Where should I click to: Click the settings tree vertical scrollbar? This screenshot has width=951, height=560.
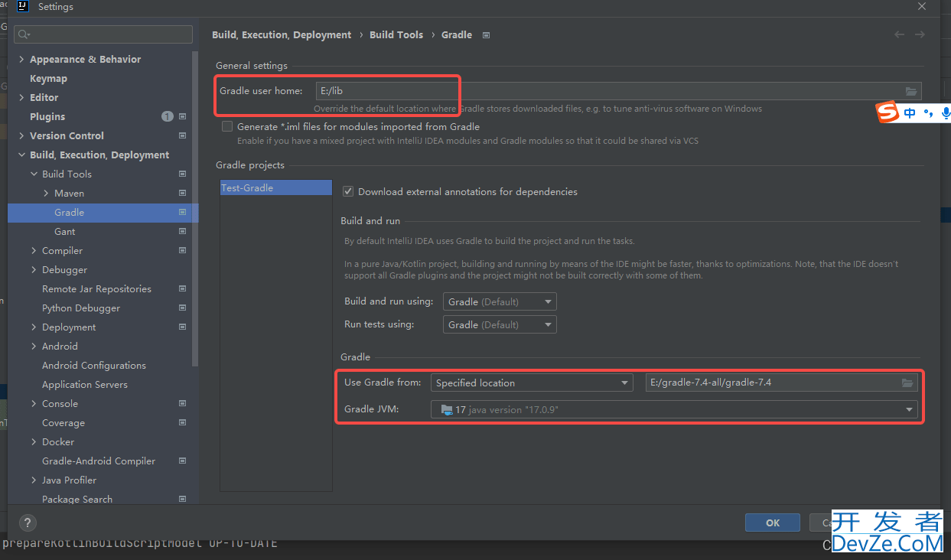point(195,210)
